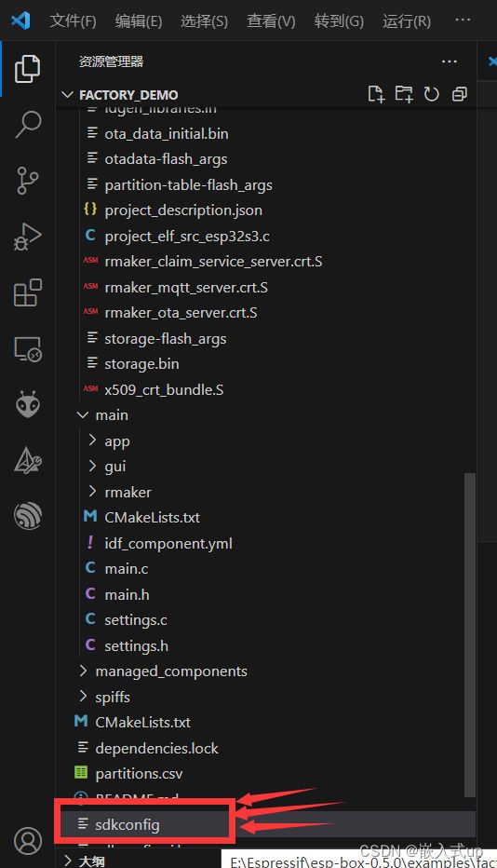Click New Folder icon in explorer header
The height and width of the screenshot is (868, 497).
(x=404, y=94)
